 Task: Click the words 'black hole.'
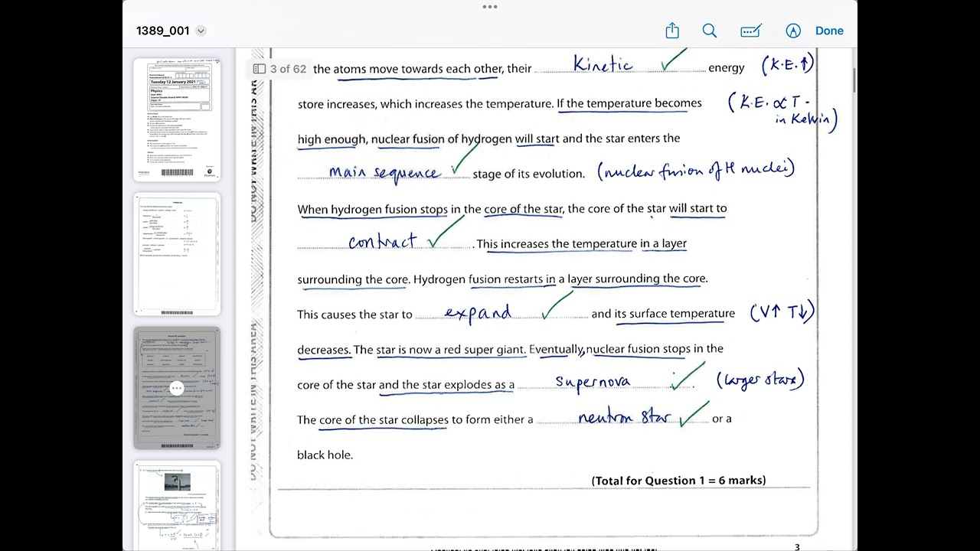tap(325, 455)
